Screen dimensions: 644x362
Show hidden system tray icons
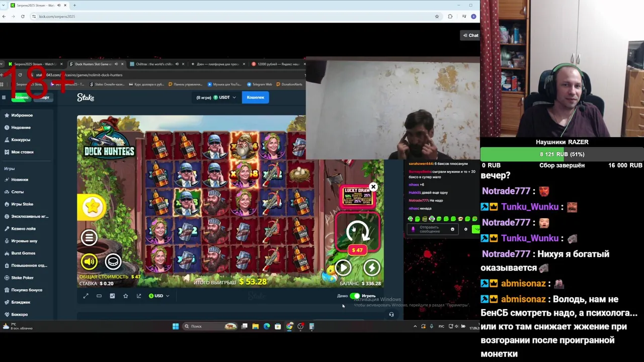[415, 326]
